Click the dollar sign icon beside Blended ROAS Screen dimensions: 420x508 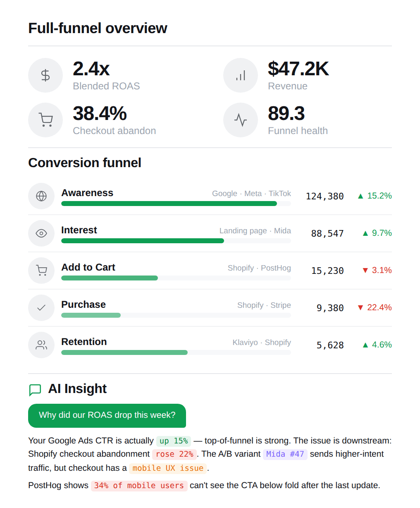coord(45,75)
